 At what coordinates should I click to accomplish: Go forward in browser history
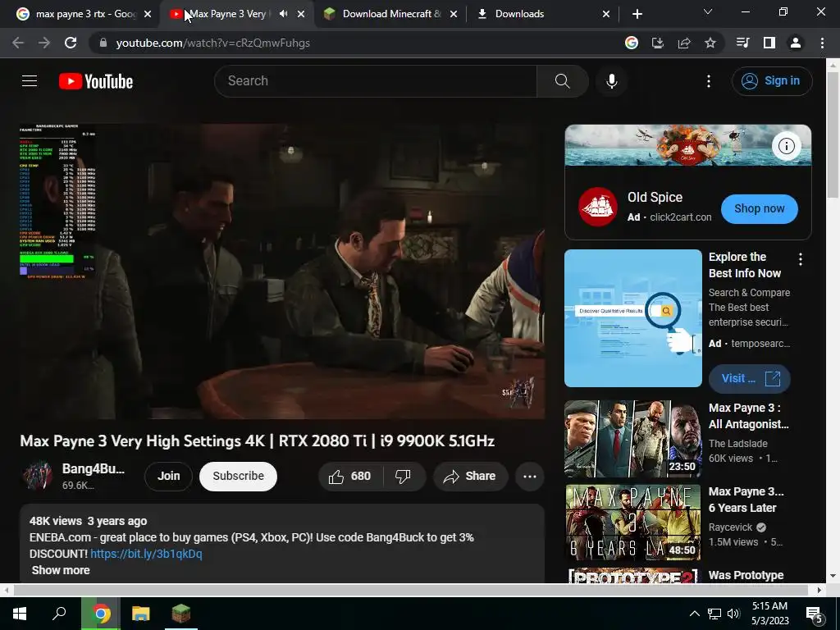pyautogui.click(x=44, y=43)
